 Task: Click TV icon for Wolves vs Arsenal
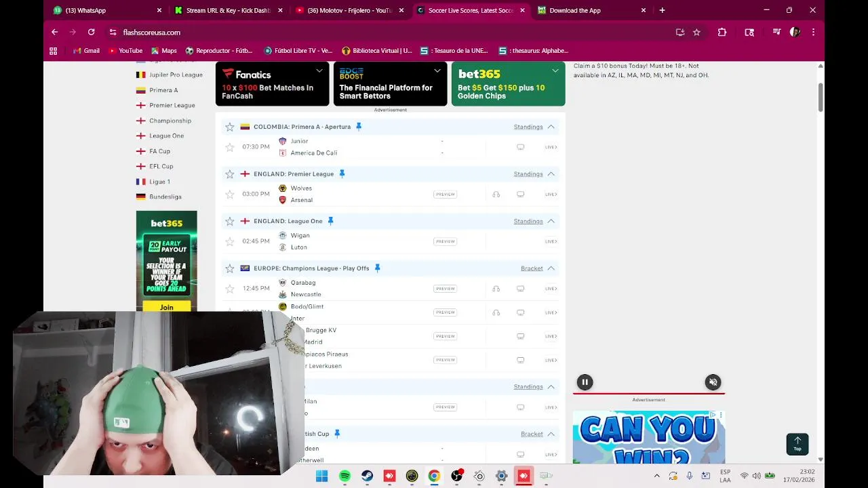[520, 195]
